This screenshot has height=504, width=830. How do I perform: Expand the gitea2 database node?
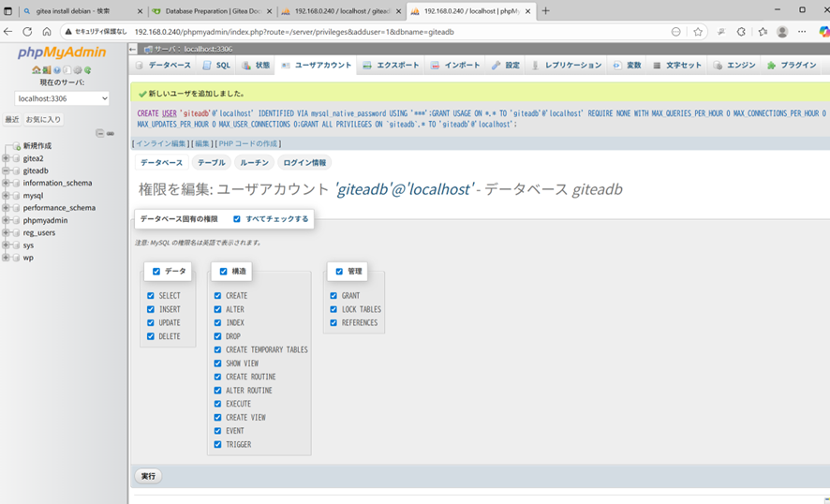[6, 158]
